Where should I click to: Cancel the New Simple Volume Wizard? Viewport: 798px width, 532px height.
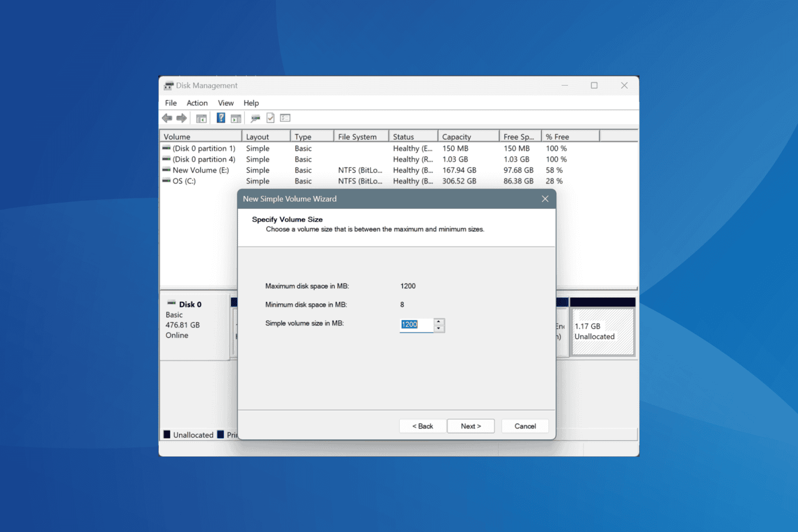point(525,425)
